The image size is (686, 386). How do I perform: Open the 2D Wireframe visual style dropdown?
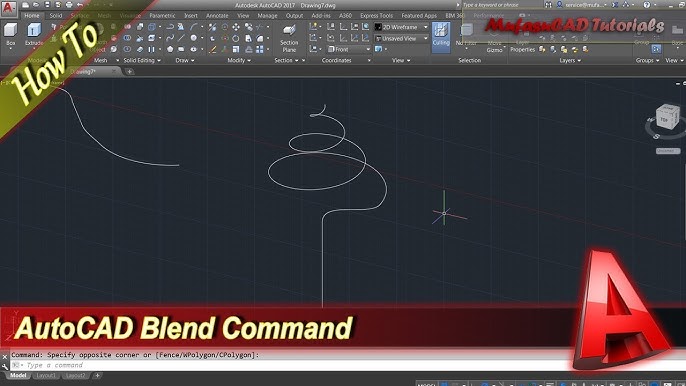tap(401, 27)
